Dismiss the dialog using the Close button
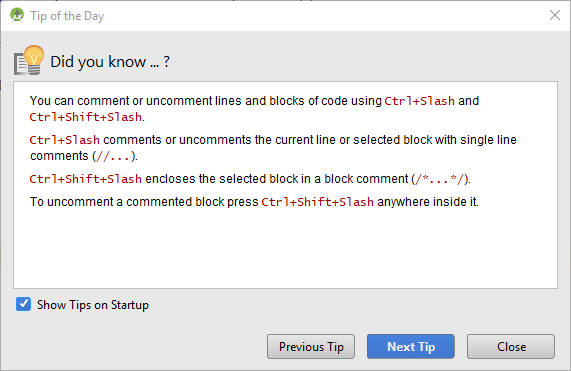The width and height of the screenshot is (571, 371). tap(511, 347)
